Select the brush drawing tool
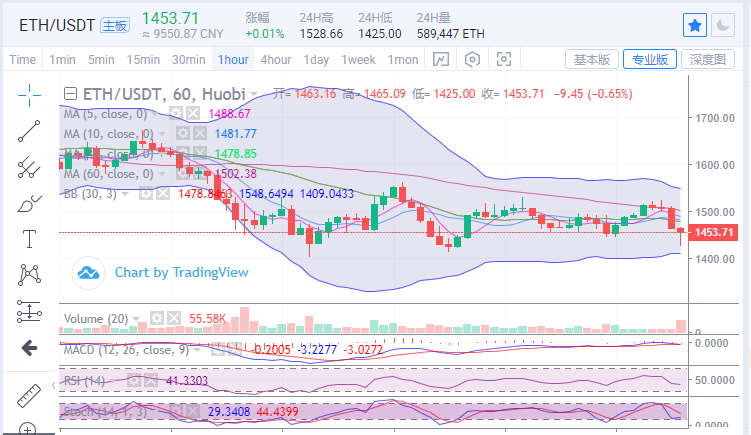Image resolution: width=751 pixels, height=435 pixels. (x=29, y=204)
